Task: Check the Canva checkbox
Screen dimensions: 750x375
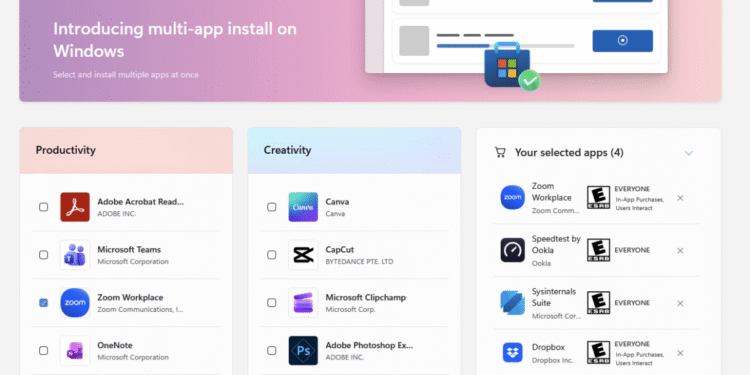Action: point(272,207)
